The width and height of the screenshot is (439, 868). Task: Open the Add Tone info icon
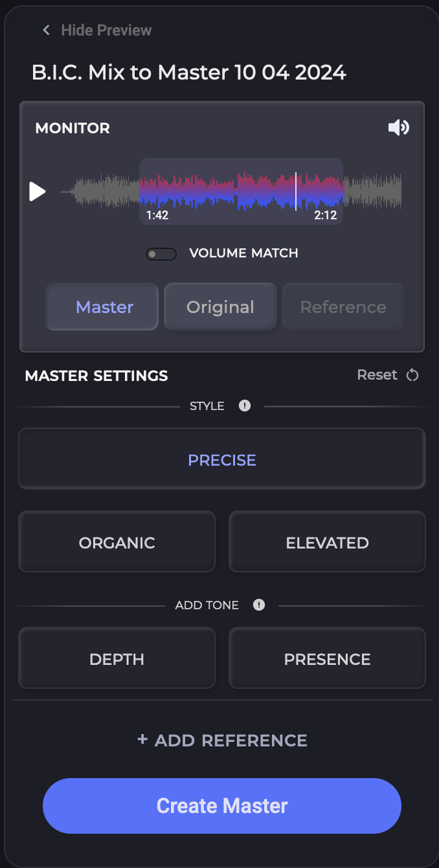[258, 605]
